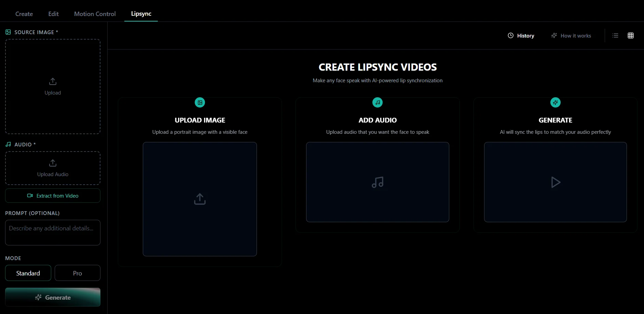
Task: Click the 'GENERATE' card title
Action: pos(556,120)
